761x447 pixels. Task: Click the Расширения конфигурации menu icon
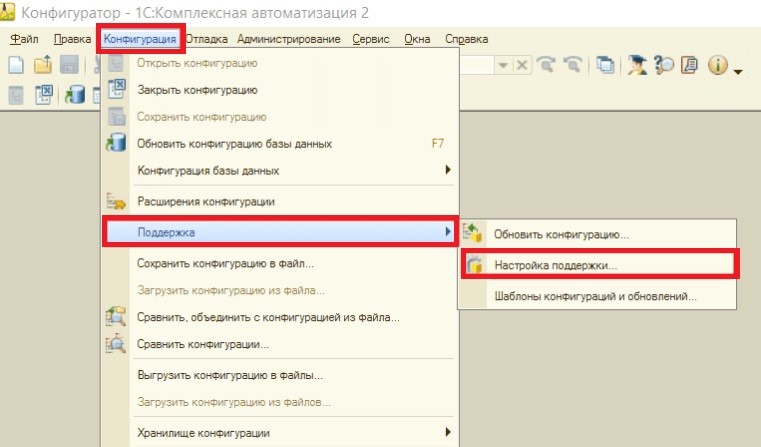point(116,201)
